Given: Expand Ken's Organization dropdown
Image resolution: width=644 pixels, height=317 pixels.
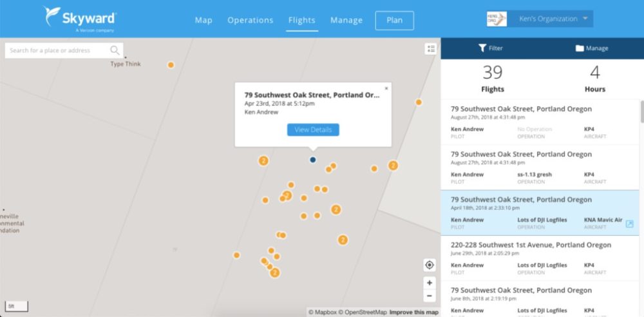Looking at the screenshot, I should [x=585, y=19].
